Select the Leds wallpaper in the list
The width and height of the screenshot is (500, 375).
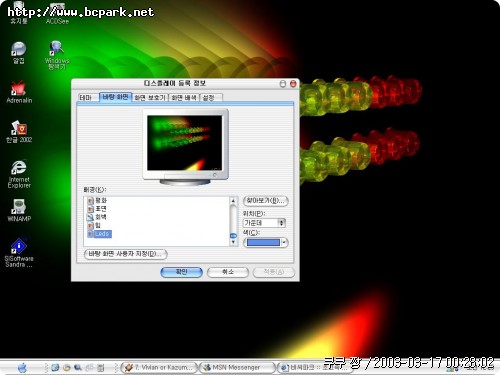tap(99, 234)
